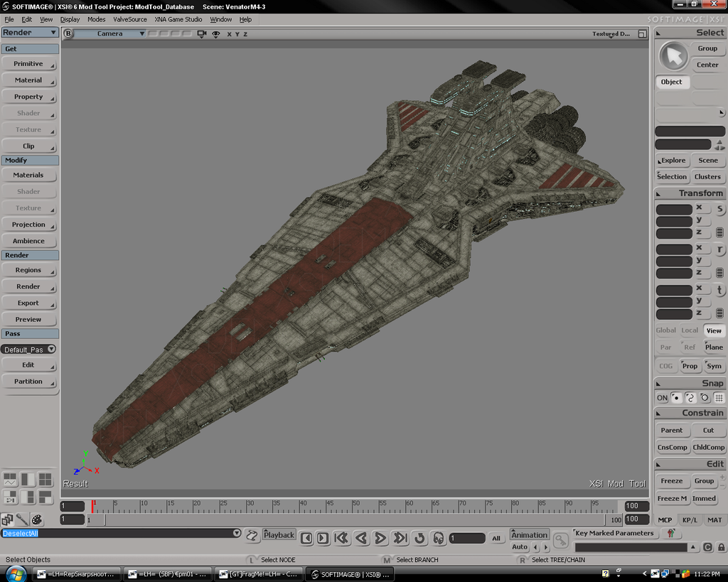Select the four-pane viewport layout icon

[x=45, y=479]
